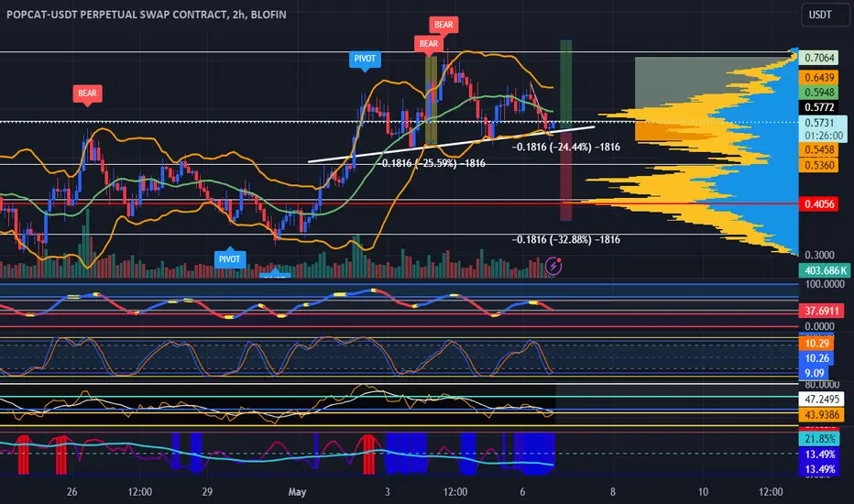
Task: Select the PIVOT label near the chart top
Action: (365, 60)
